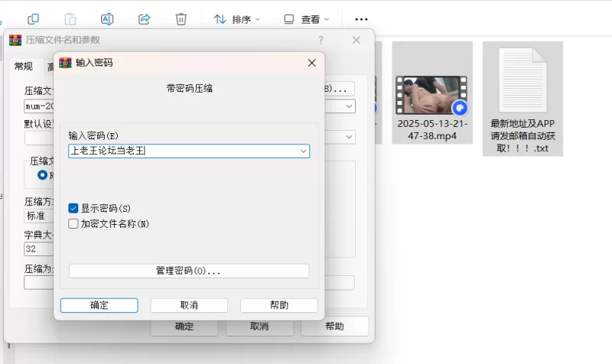Open the 排序 sort dropdown

tap(236, 19)
